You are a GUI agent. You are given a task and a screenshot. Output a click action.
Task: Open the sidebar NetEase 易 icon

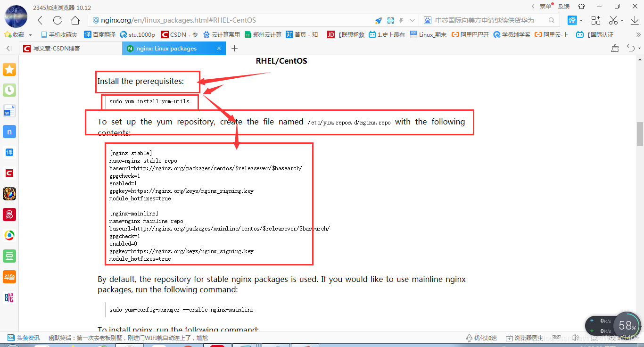9,215
